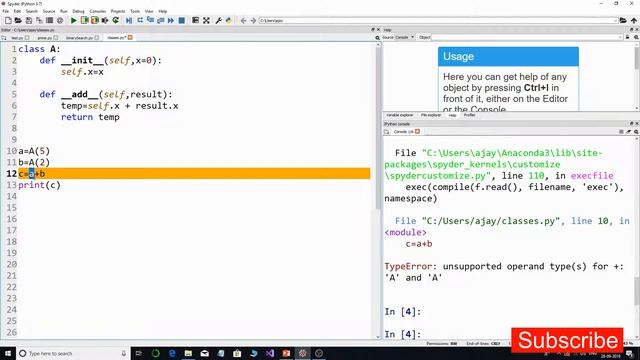The width and height of the screenshot is (640, 360).
Task: Switch to Variable explorer tab
Action: tap(400, 116)
